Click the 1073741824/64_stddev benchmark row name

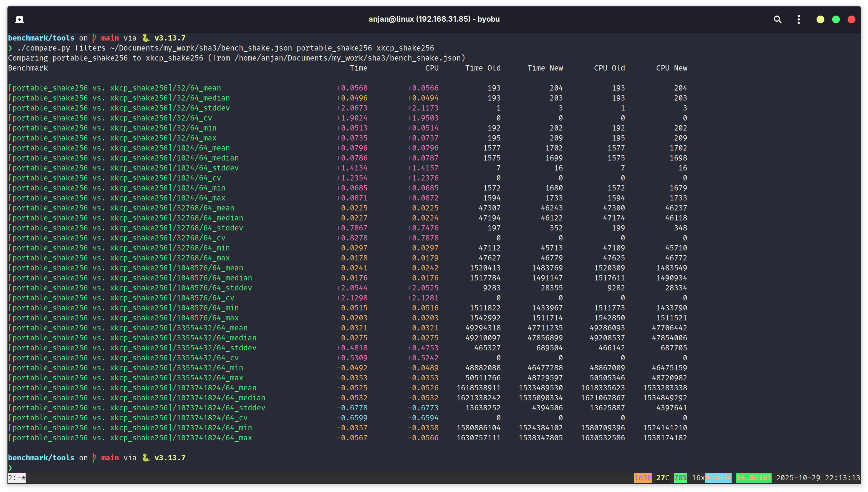point(137,408)
